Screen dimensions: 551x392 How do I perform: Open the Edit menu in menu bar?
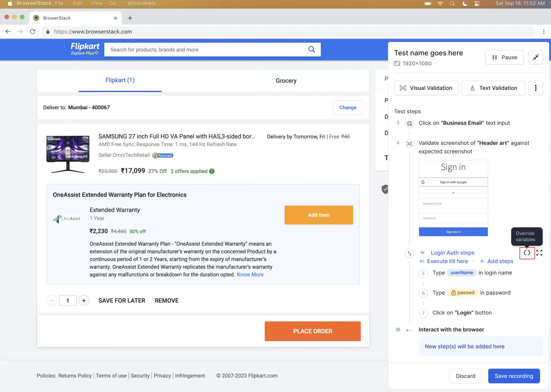77,3
